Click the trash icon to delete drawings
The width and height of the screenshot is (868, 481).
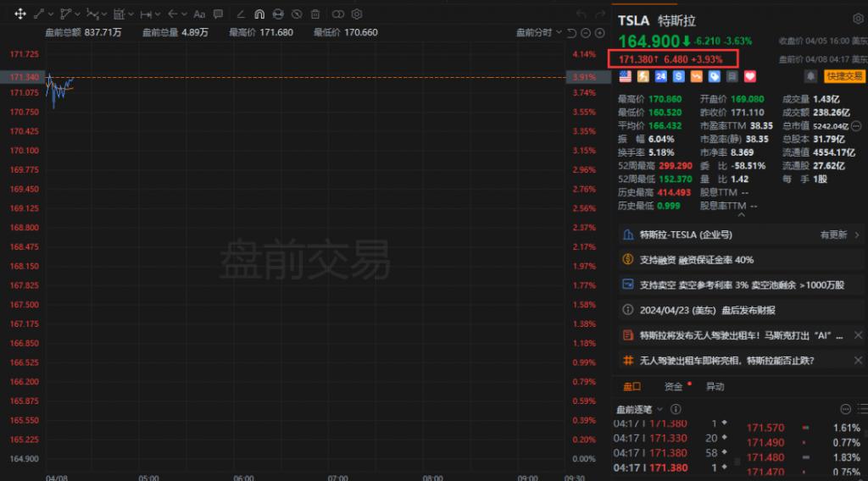point(315,14)
